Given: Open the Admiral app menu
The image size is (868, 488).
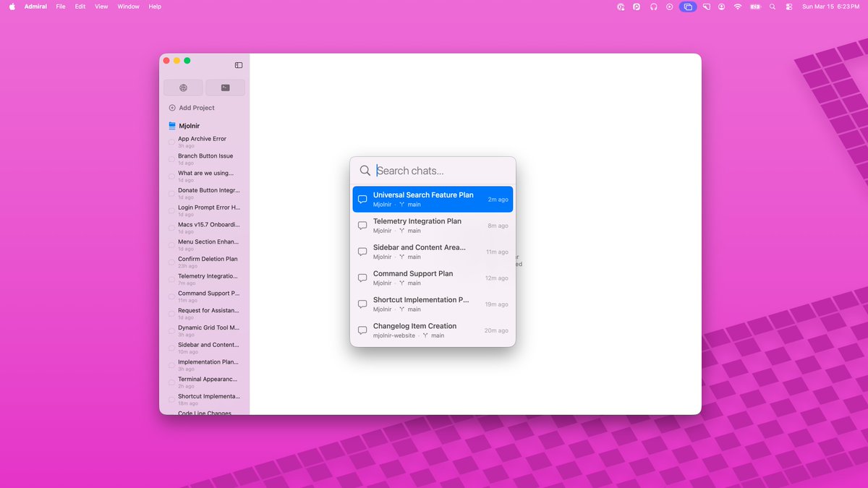Looking at the screenshot, I should (35, 7).
